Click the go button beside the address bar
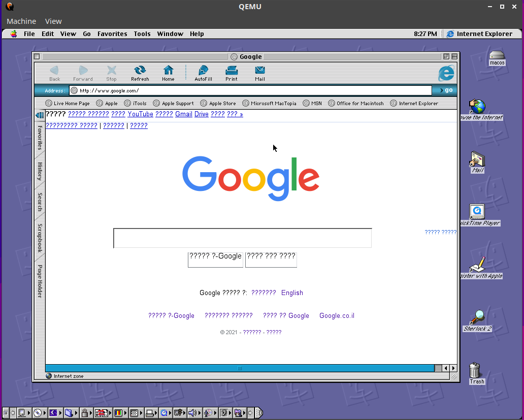Screen dimensions: 524x420 446,90
